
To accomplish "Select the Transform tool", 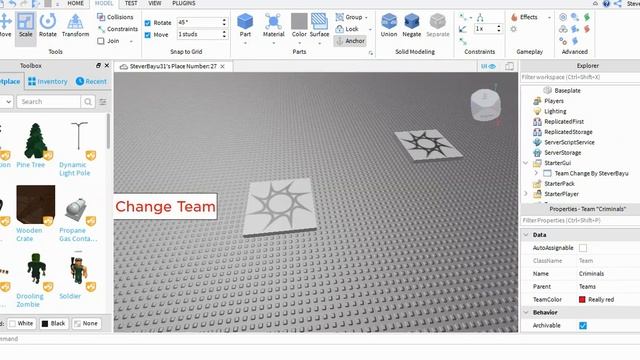I will click(75, 25).
